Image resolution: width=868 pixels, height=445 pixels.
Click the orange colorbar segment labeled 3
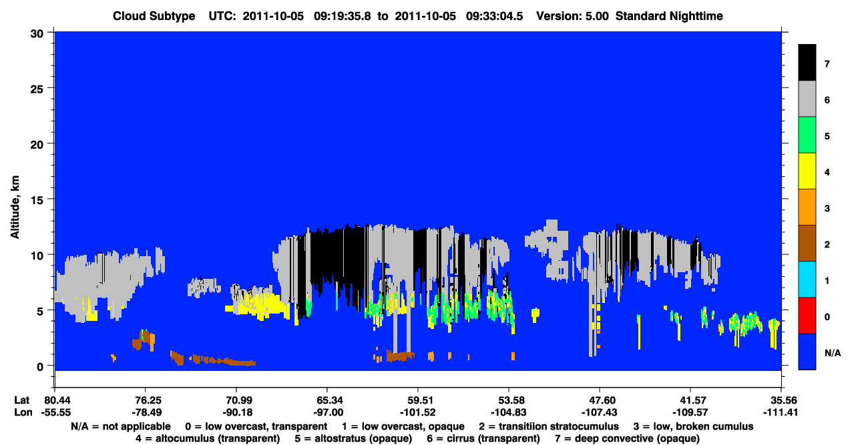807,207
